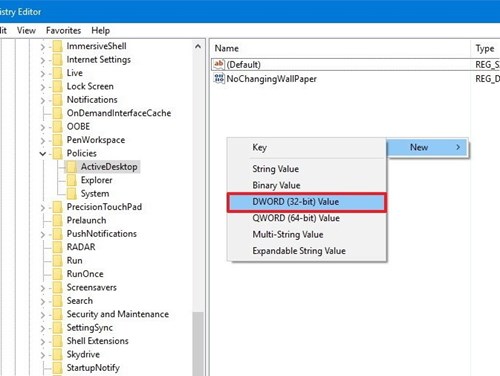The image size is (500, 376).
Task: Expand the Security and Maintenance key
Action: pos(43,315)
